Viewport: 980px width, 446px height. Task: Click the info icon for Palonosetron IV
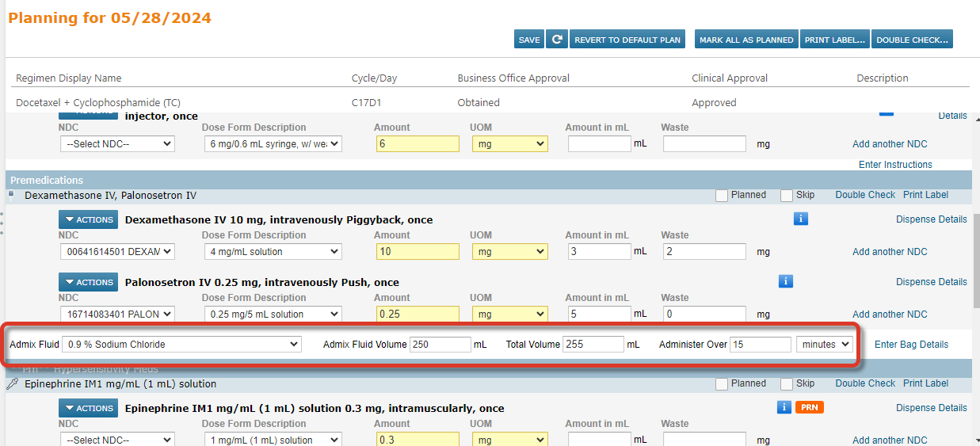click(x=786, y=281)
